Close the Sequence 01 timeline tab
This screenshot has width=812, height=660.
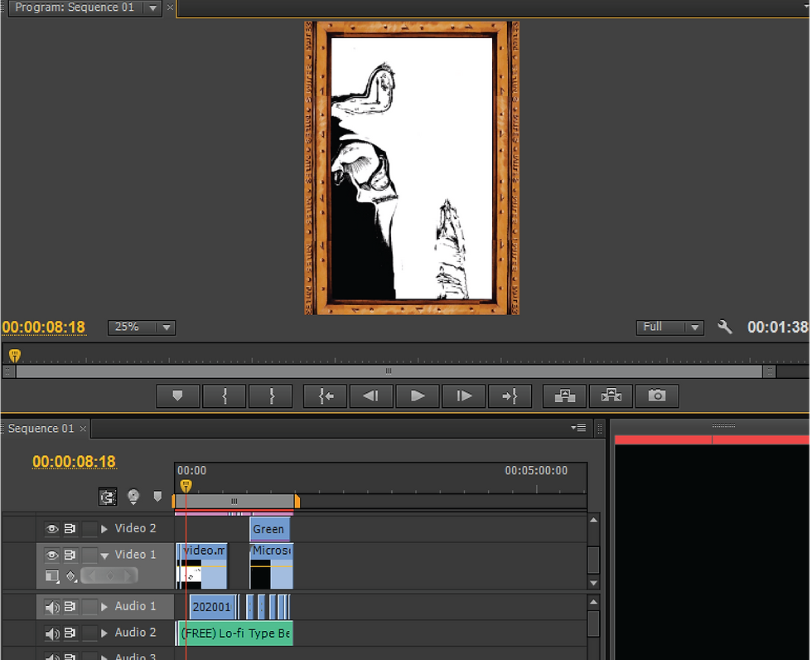click(x=83, y=429)
